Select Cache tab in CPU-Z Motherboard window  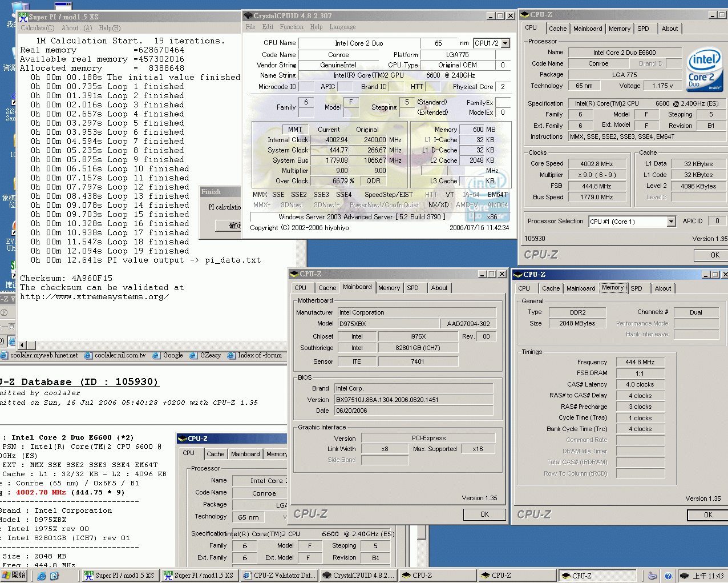pos(327,288)
